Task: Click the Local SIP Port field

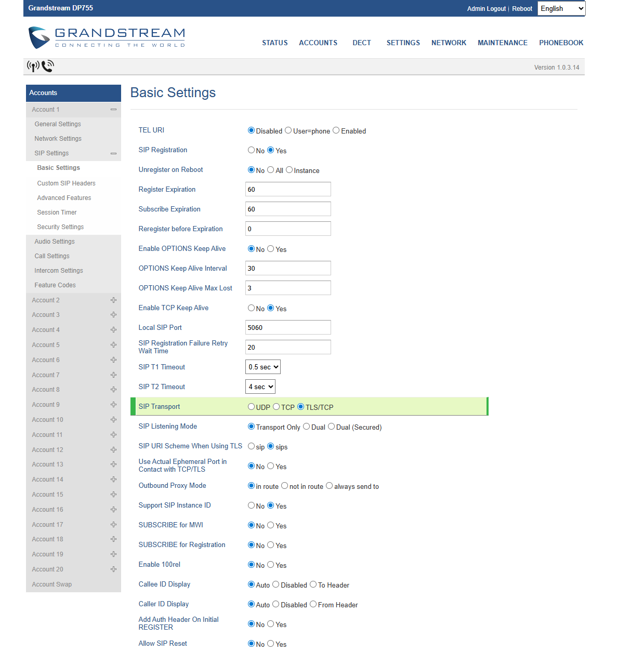Action: [288, 327]
